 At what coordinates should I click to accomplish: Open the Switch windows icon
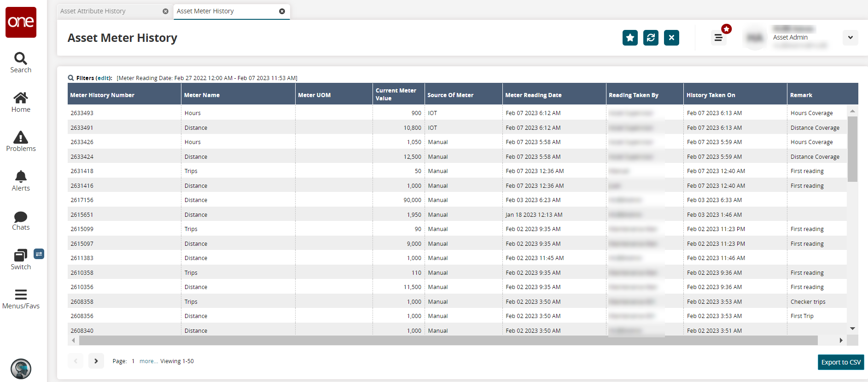pyautogui.click(x=21, y=255)
